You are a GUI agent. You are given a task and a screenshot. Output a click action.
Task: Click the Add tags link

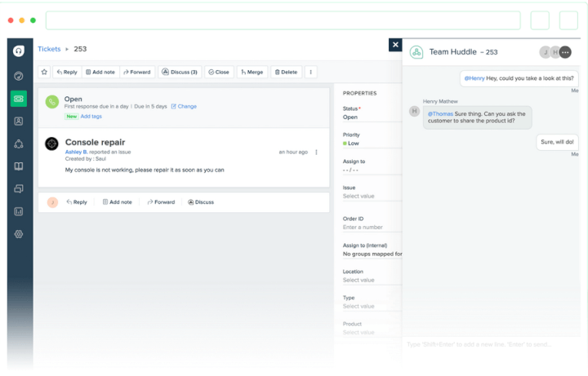pyautogui.click(x=91, y=117)
